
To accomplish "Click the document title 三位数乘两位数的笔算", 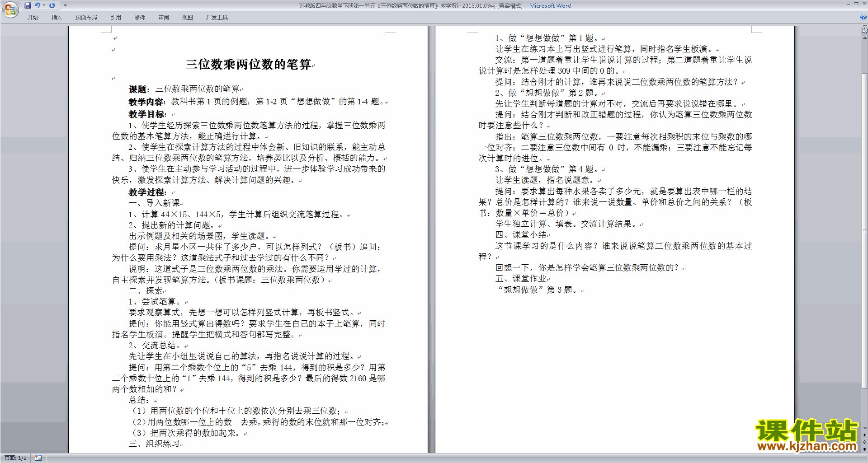I will [248, 64].
